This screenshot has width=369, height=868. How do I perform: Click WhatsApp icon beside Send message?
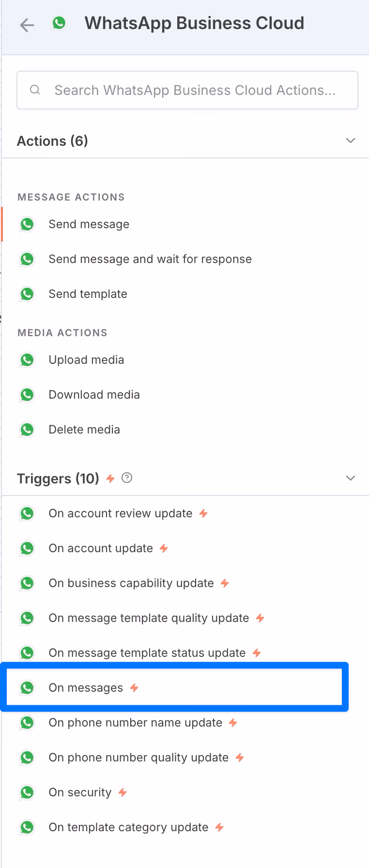[27, 224]
